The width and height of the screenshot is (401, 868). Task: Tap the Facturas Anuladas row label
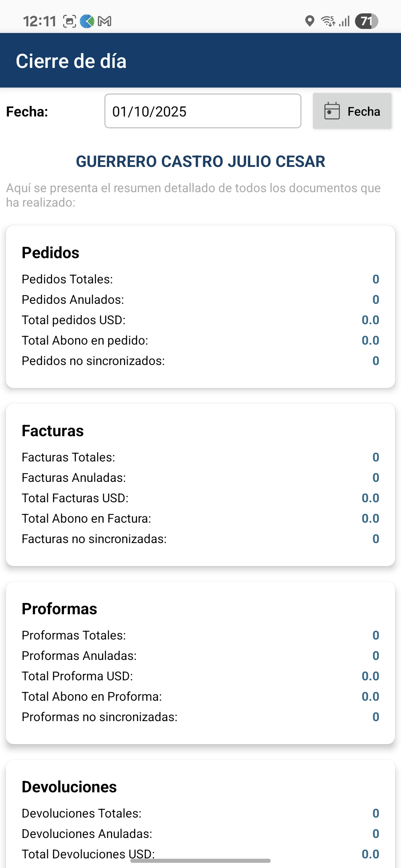(74, 478)
